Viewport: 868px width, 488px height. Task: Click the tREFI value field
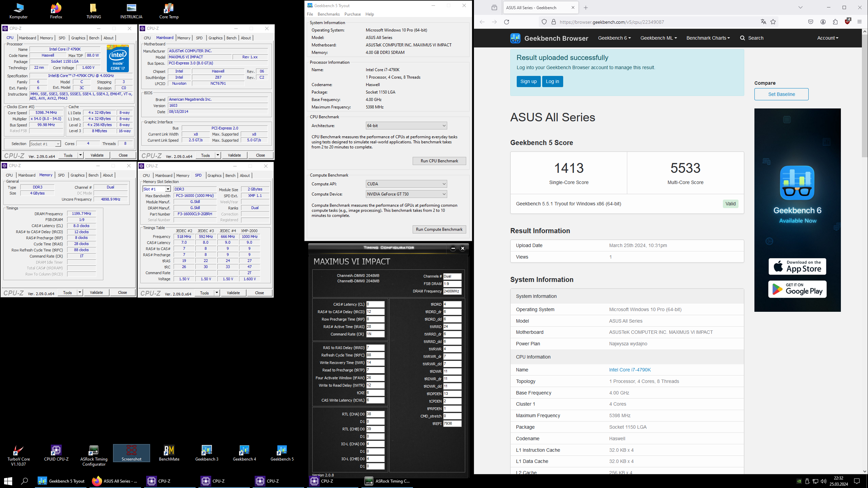coord(452,424)
